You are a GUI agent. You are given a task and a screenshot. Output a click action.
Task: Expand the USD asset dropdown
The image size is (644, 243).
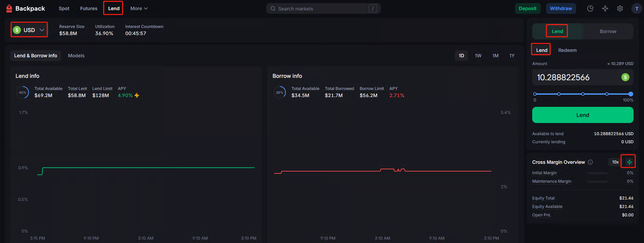(29, 30)
